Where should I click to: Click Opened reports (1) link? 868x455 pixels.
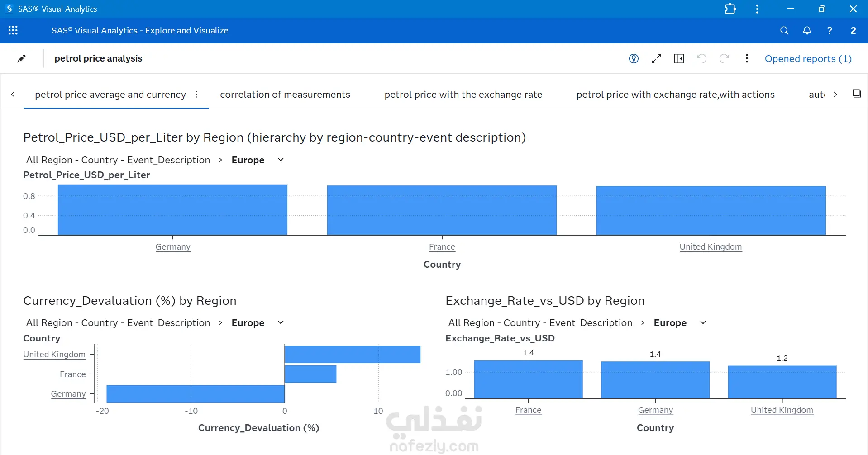point(808,59)
